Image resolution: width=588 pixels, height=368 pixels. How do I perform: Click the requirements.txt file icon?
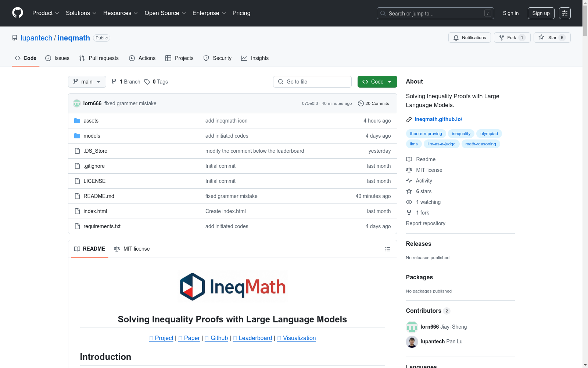[77, 226]
